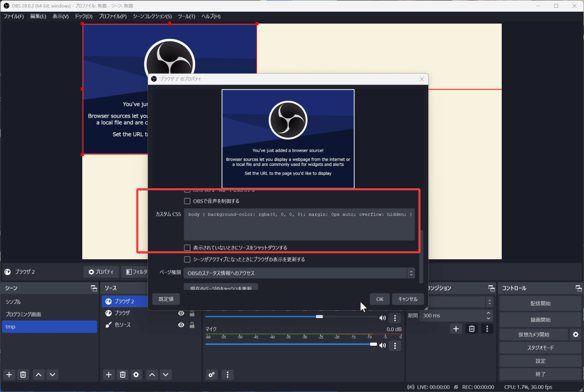
Task: Click OK in the properties dialog
Action: [x=380, y=299]
